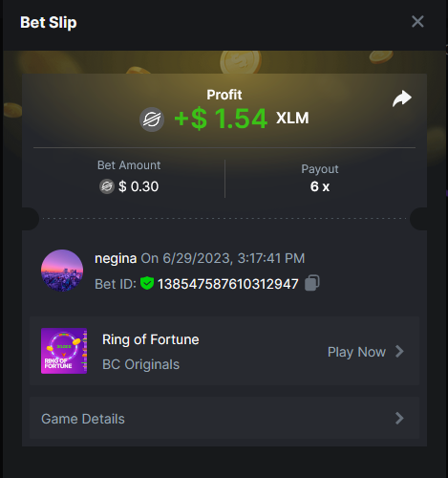Image resolution: width=448 pixels, height=478 pixels.
Task: Click the XLM coin icon beside profit
Action: point(152,119)
